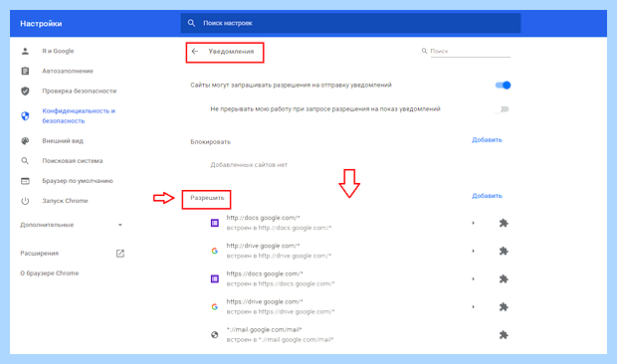Disable sites requesting notification permission toggle
Image resolution: width=617 pixels, height=364 pixels.
pyautogui.click(x=503, y=85)
